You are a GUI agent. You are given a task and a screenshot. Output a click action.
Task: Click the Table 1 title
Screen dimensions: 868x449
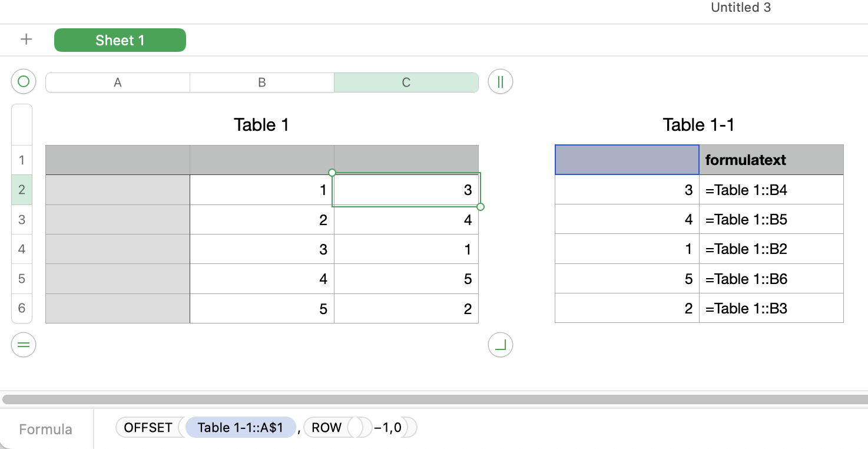[x=261, y=125]
